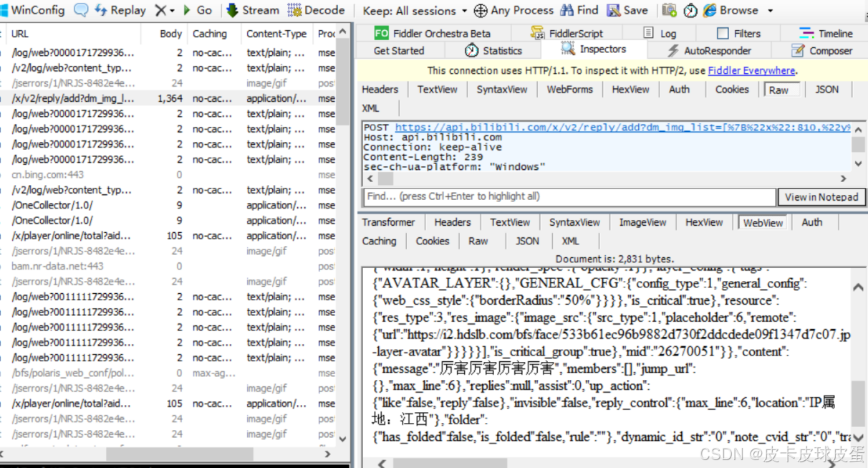Select request WebForms inspector tab
868x468 pixels.
click(570, 90)
